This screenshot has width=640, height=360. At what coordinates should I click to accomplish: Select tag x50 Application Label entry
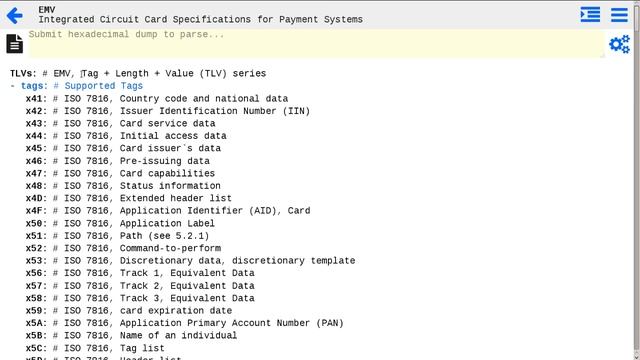tap(120, 224)
